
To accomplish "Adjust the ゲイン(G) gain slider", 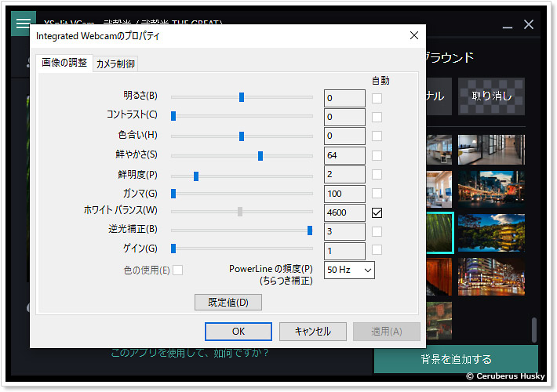I will click(x=242, y=249).
